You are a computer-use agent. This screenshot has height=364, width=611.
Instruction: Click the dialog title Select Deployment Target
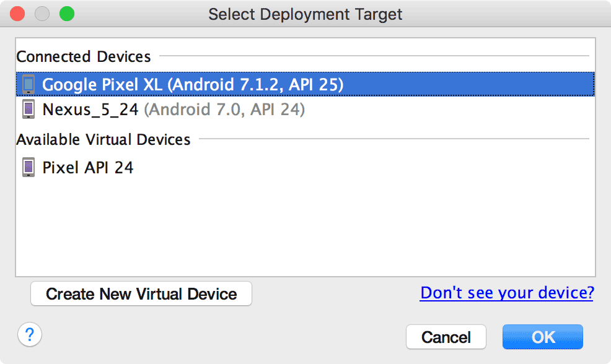click(305, 14)
